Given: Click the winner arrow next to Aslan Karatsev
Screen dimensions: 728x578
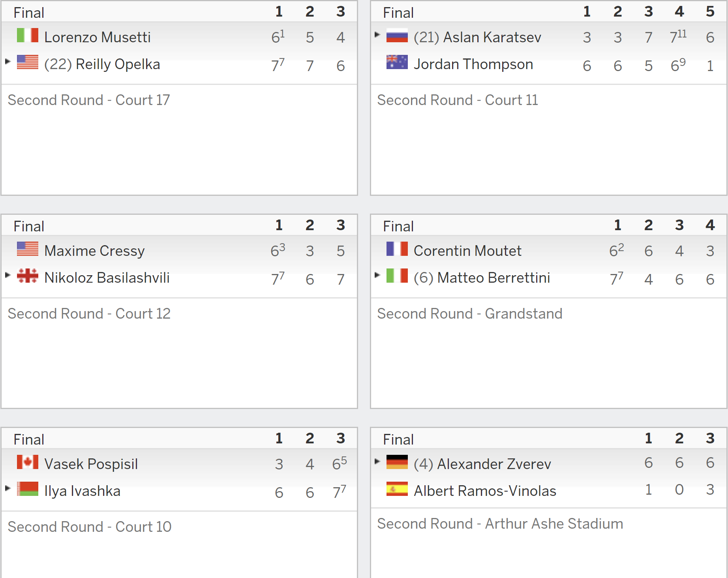Looking at the screenshot, I should coord(377,34).
